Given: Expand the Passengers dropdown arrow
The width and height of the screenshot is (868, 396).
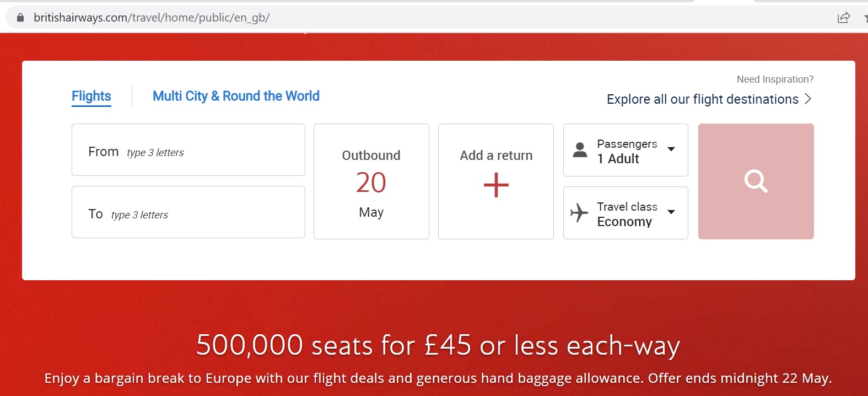Looking at the screenshot, I should [x=671, y=149].
